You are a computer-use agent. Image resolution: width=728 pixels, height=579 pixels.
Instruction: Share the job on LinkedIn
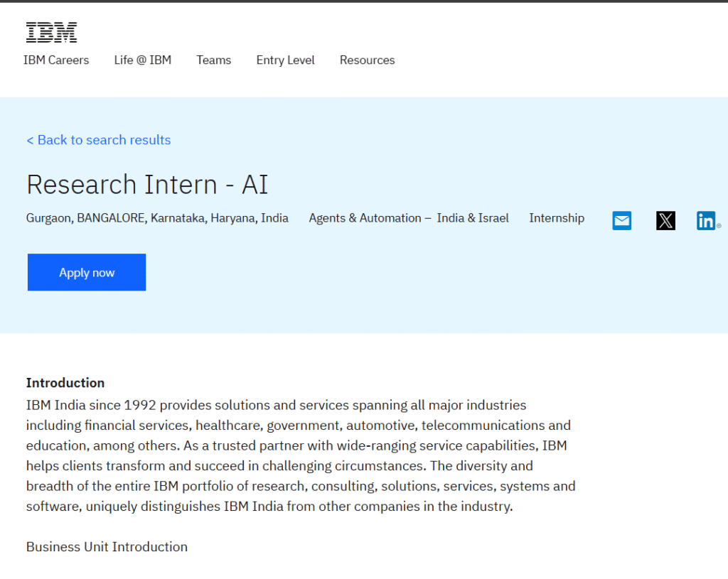pyautogui.click(x=707, y=220)
